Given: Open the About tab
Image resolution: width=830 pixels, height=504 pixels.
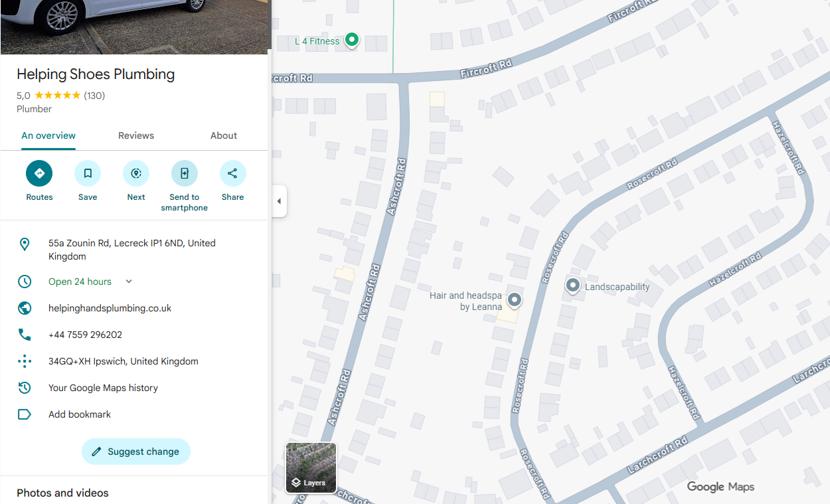Looking at the screenshot, I should 224,135.
